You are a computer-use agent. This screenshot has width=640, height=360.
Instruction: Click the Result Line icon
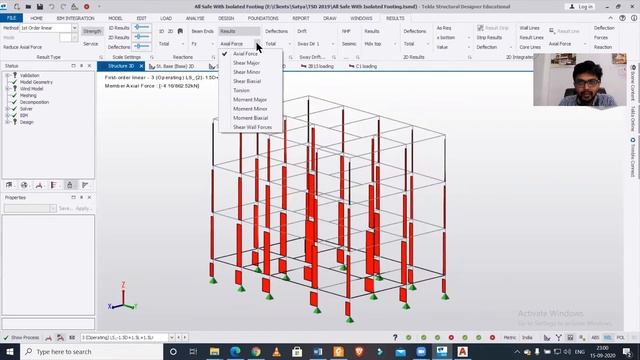[552, 31]
